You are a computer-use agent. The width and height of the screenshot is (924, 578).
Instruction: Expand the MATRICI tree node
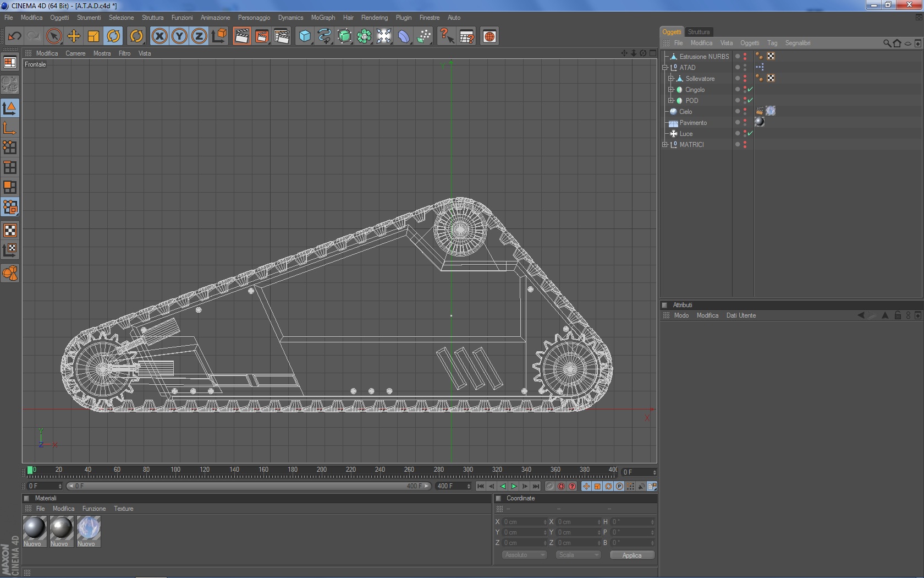click(665, 145)
